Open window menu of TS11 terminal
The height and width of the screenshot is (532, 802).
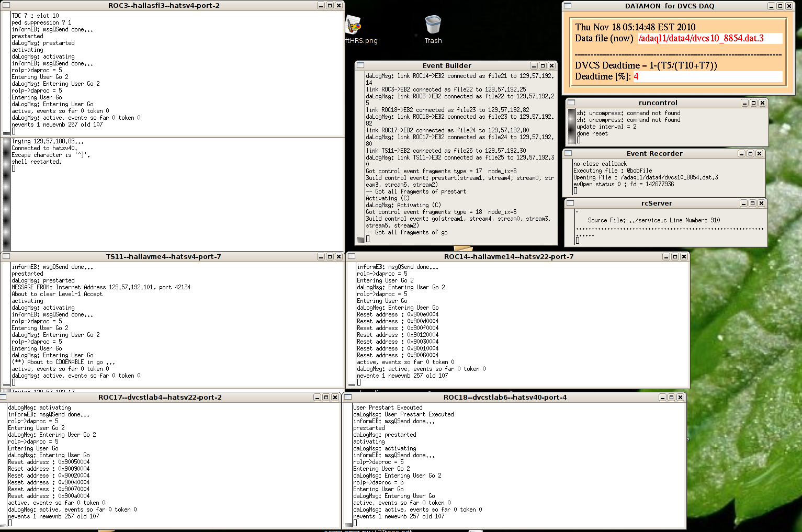click(x=7, y=257)
